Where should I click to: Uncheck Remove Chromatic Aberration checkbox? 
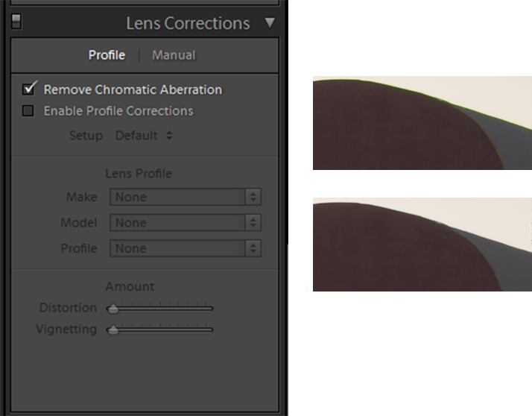click(x=28, y=89)
